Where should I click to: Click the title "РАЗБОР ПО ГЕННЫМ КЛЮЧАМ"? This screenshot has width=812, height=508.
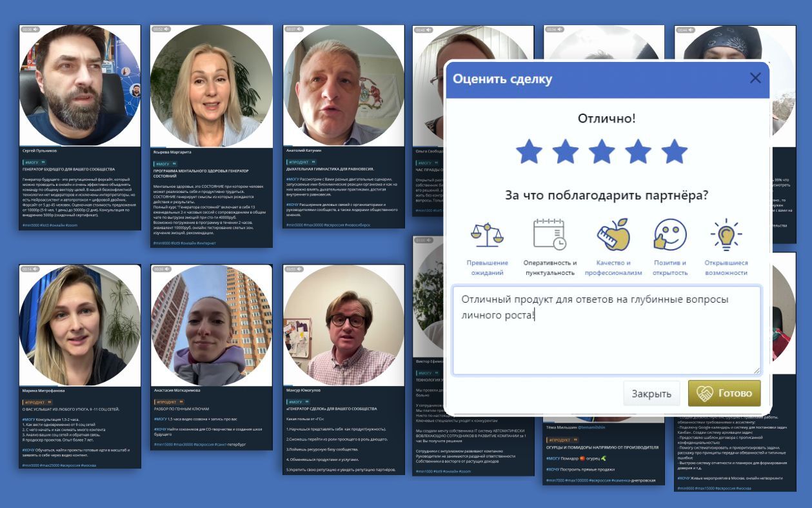(x=183, y=409)
